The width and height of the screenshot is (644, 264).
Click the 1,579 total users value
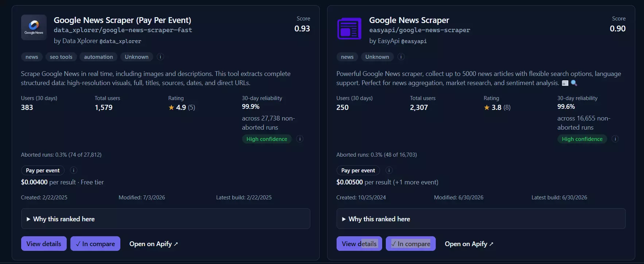tap(104, 107)
